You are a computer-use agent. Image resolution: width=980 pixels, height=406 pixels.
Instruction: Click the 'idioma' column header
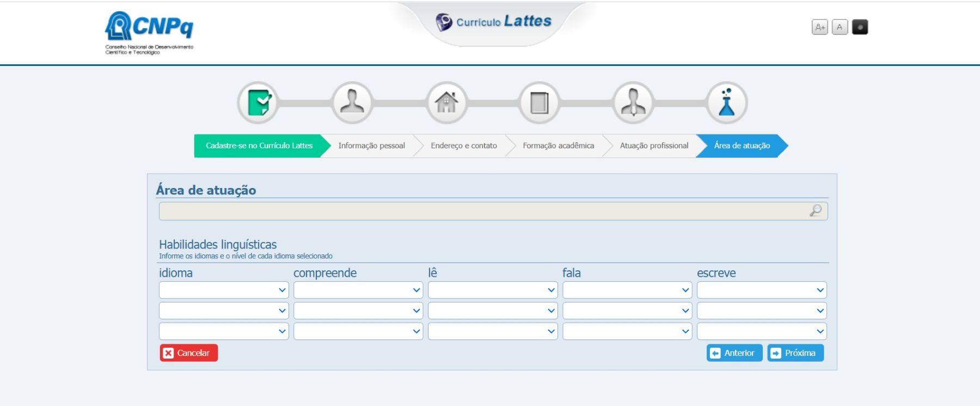tap(176, 273)
